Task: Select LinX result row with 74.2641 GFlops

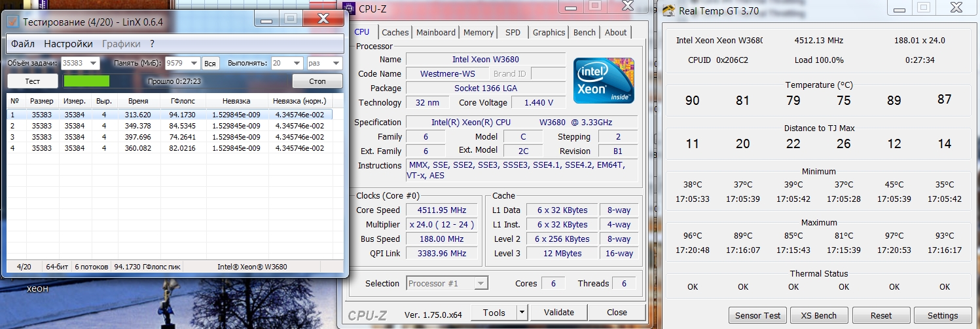Action: coord(170,136)
